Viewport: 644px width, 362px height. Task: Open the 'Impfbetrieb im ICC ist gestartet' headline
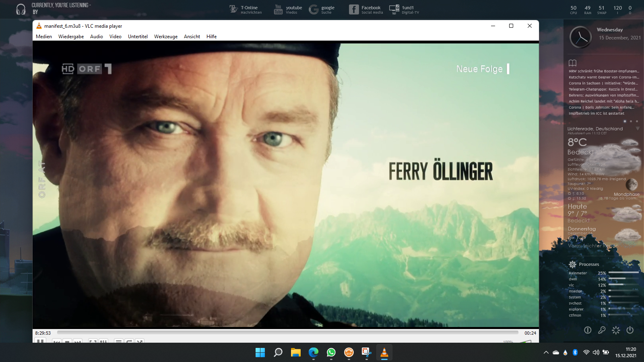tap(597, 113)
